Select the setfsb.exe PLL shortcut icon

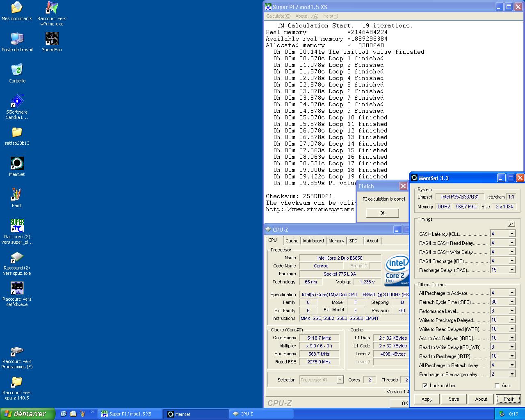17,288
